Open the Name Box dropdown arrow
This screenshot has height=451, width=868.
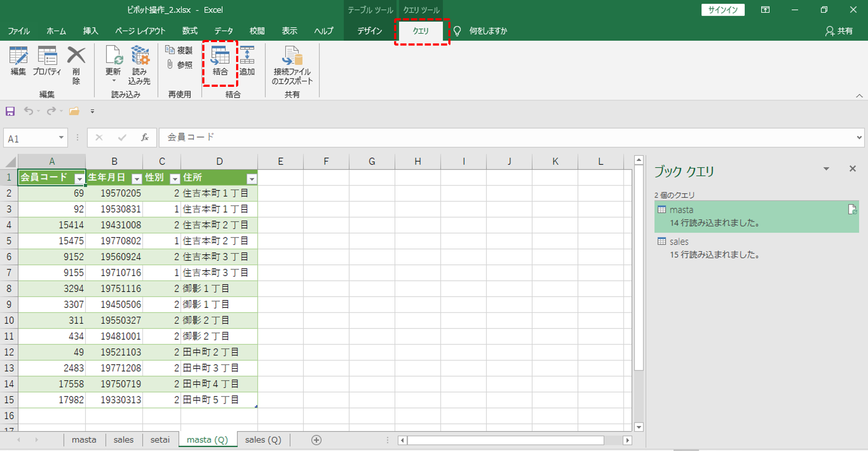tap(61, 138)
